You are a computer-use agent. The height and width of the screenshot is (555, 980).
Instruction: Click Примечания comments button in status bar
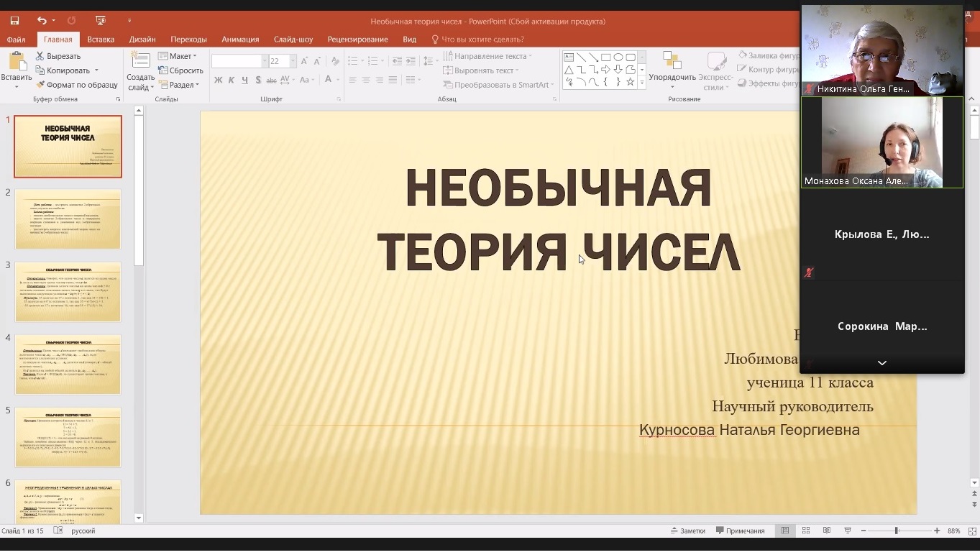point(741,531)
